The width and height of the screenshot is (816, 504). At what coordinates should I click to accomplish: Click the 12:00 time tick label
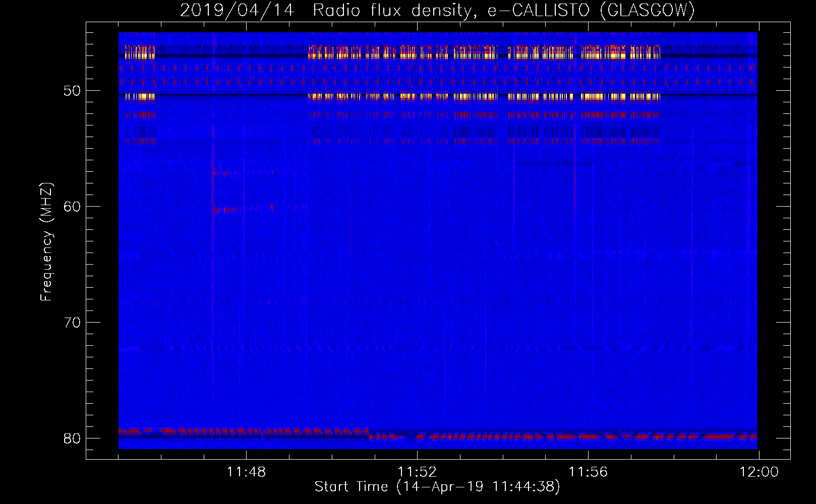pyautogui.click(x=759, y=472)
